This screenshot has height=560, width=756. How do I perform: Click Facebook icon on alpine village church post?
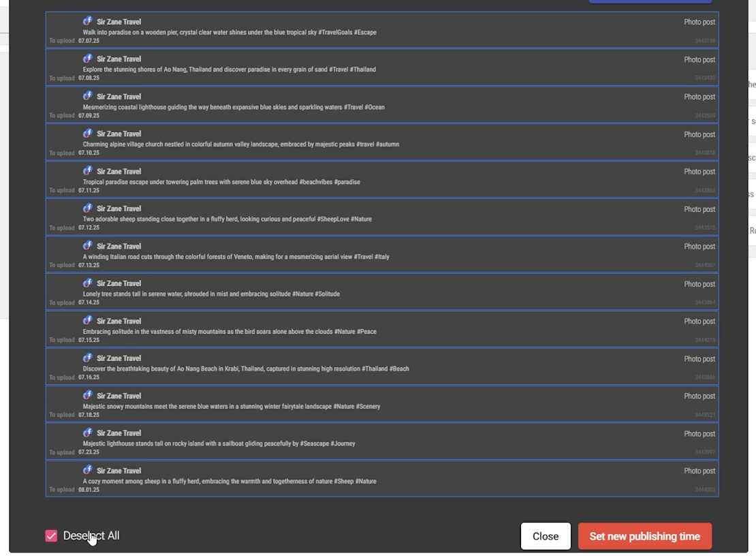coord(87,134)
